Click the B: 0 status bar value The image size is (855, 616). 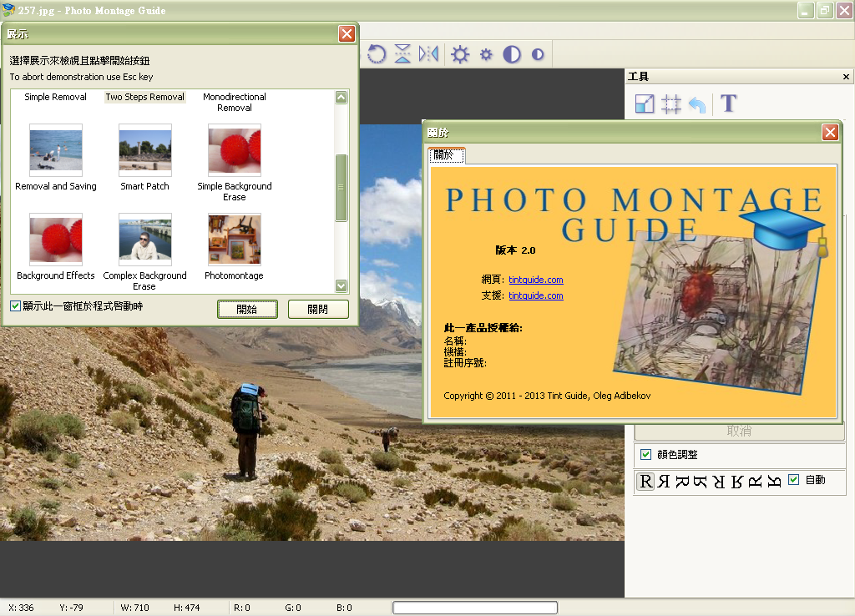[x=344, y=608]
